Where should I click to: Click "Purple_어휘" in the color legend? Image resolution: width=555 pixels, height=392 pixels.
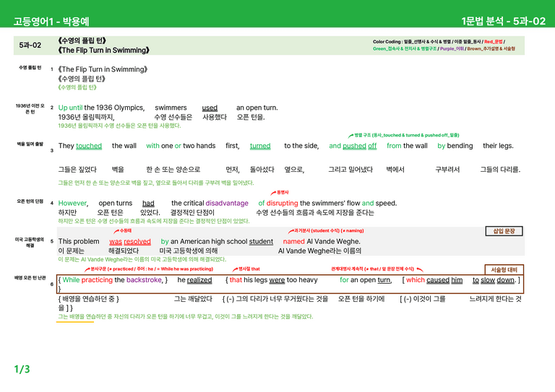(452, 49)
